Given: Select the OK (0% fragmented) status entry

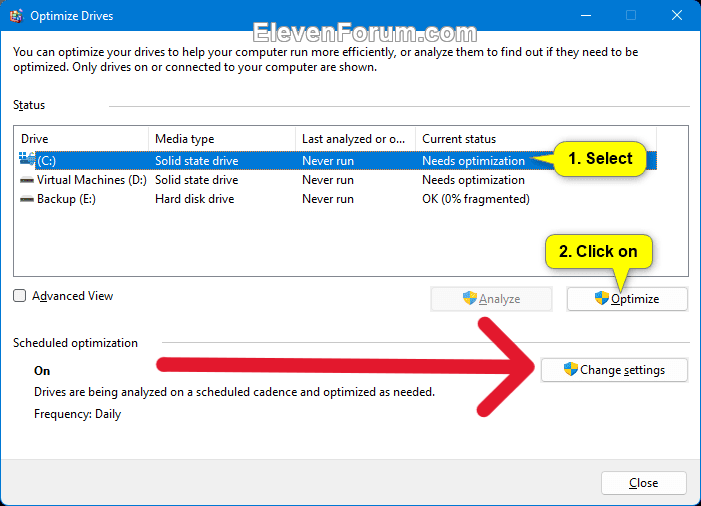Looking at the screenshot, I should (x=475, y=199).
